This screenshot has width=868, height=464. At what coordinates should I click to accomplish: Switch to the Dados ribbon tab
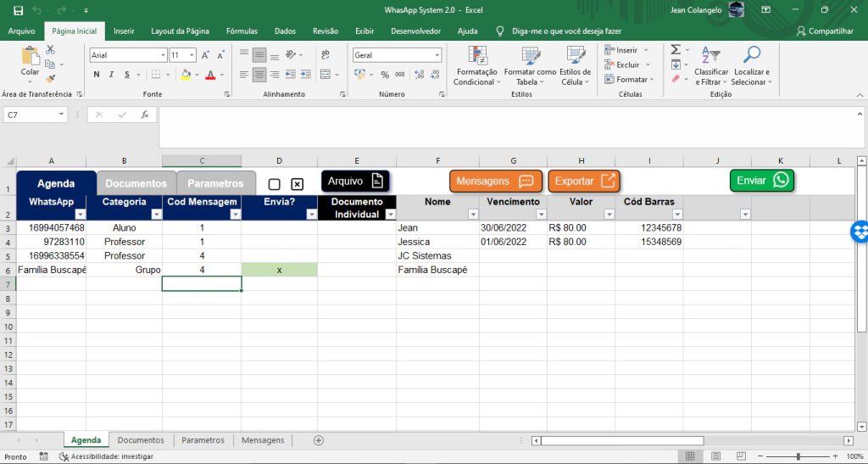coord(285,31)
